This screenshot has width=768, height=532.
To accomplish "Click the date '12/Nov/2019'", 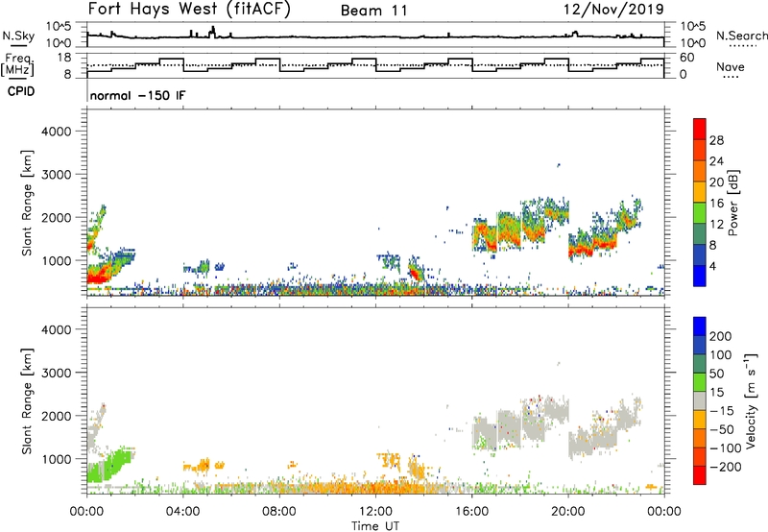I will pyautogui.click(x=613, y=9).
